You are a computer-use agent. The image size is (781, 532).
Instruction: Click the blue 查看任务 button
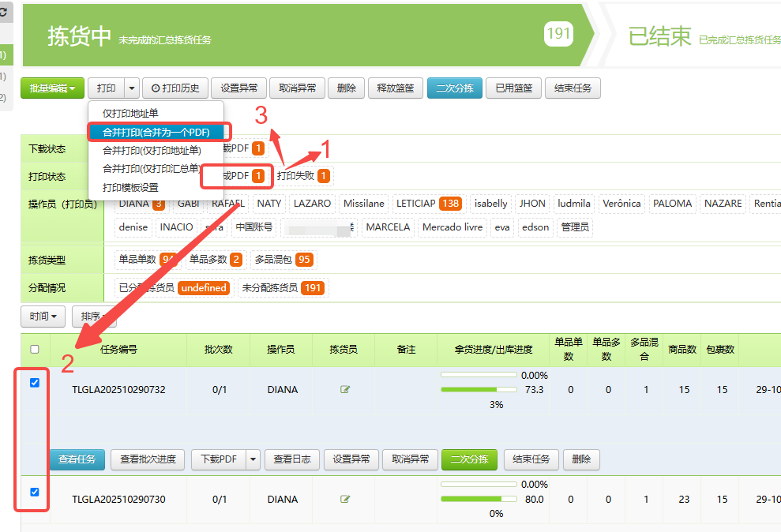coord(77,459)
